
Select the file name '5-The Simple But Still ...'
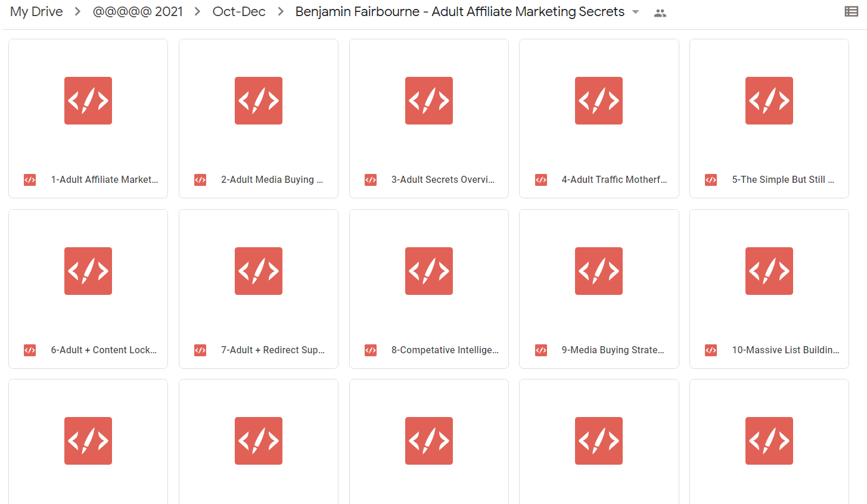(783, 179)
